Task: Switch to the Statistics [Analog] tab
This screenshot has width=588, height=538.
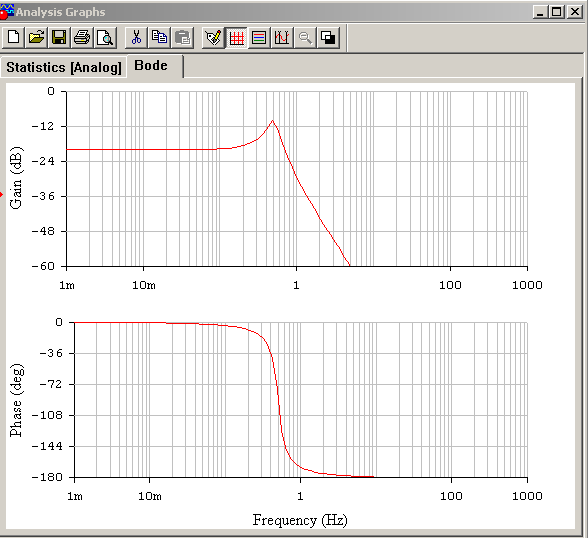Action: [x=64, y=67]
